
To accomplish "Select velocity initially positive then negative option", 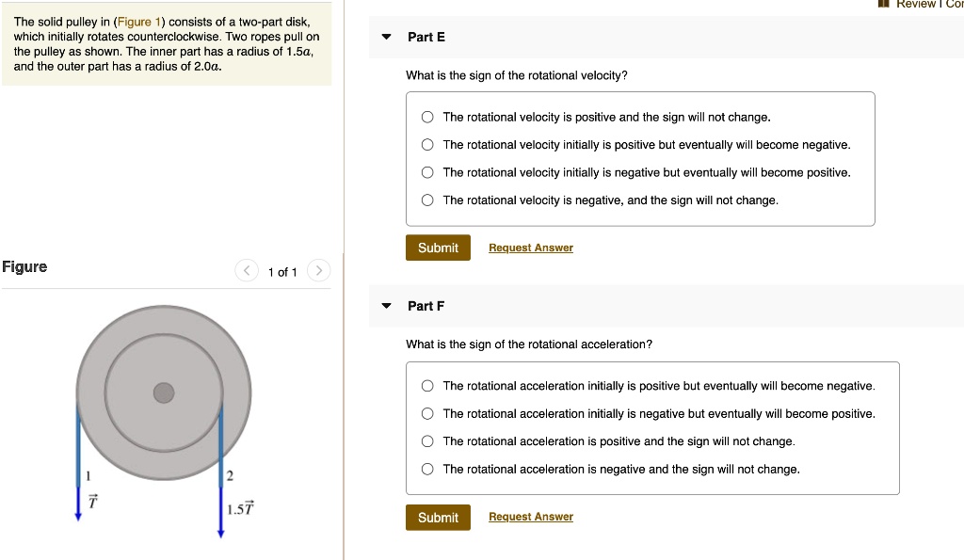I will point(427,145).
